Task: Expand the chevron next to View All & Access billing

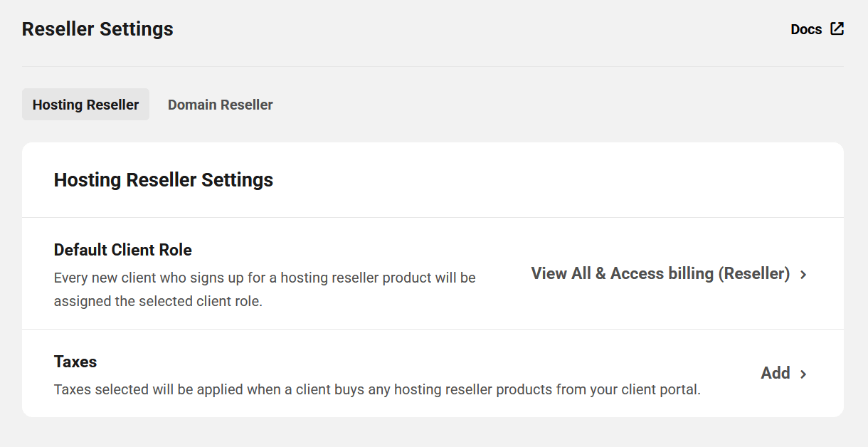Action: 803,274
